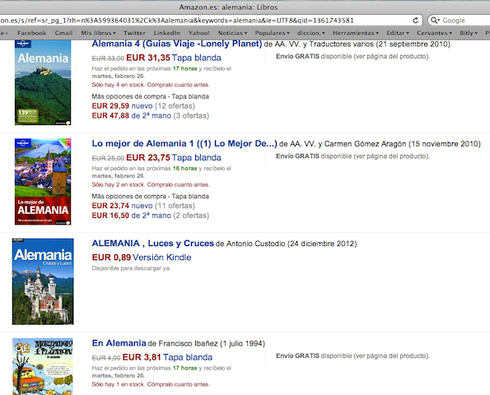Screen dimensions: 490x395
Task: Click the '(12 ofertas)' count text
Action: pos(175,106)
